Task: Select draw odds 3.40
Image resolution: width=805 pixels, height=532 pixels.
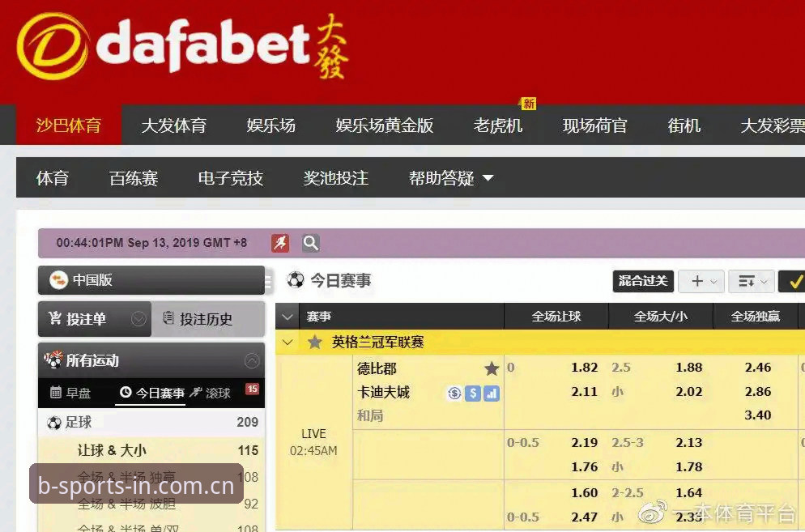Action: 758,415
